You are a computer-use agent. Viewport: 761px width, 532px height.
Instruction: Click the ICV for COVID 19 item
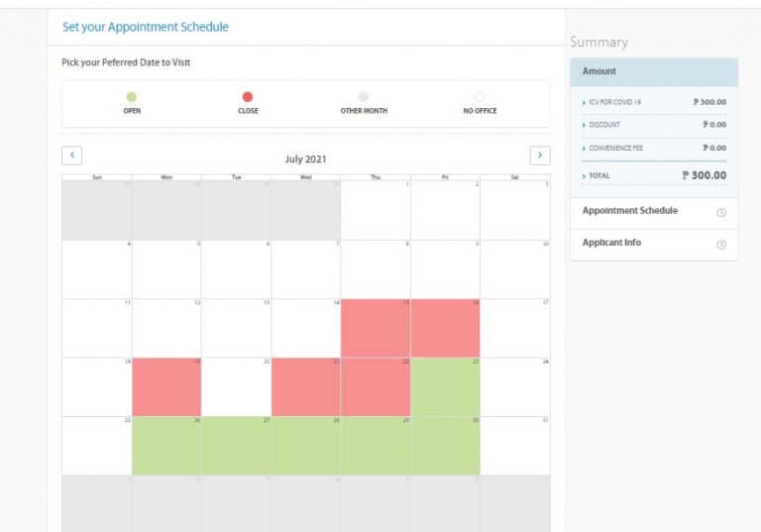pyautogui.click(x=613, y=101)
